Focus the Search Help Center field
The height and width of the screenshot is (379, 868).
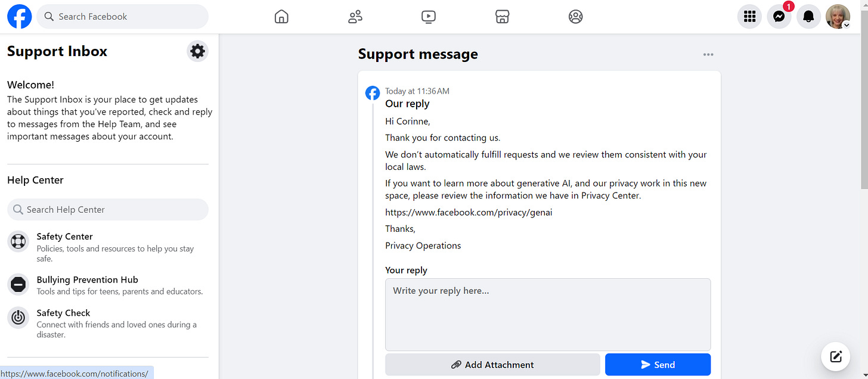pos(108,210)
